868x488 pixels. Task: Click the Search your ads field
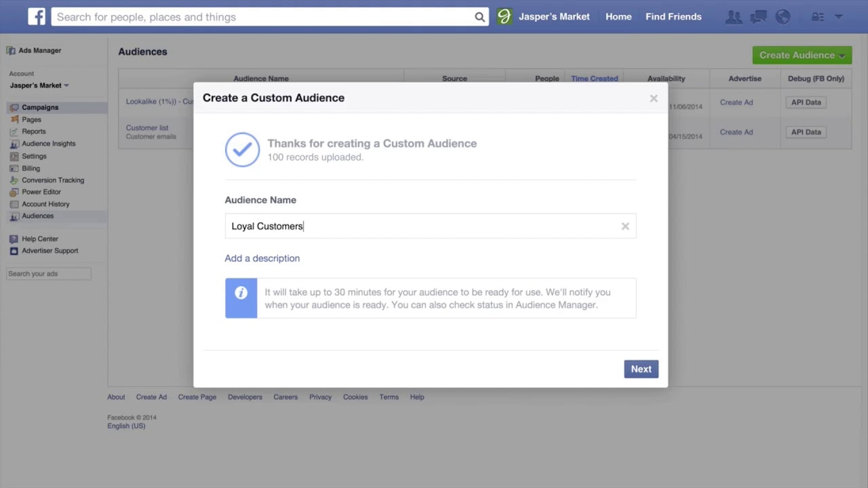coord(49,274)
